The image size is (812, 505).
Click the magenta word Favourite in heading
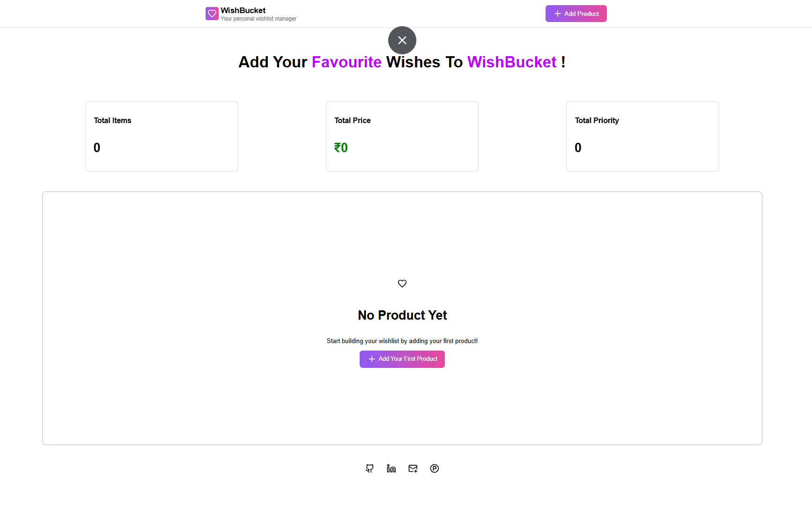click(x=347, y=62)
